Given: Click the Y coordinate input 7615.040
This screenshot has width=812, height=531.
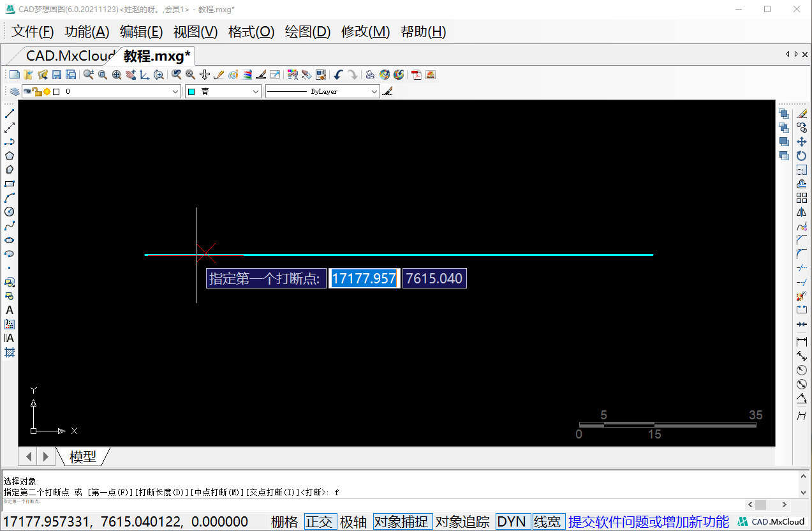Looking at the screenshot, I should pyautogui.click(x=434, y=278).
